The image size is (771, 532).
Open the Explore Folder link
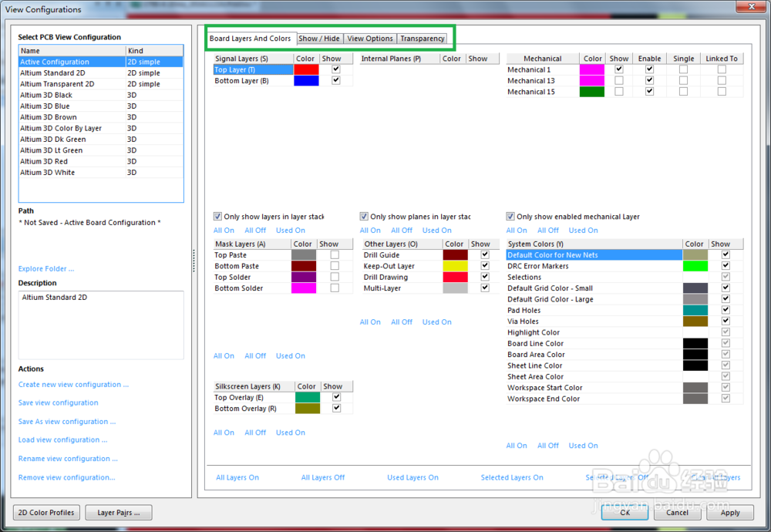[x=45, y=268]
